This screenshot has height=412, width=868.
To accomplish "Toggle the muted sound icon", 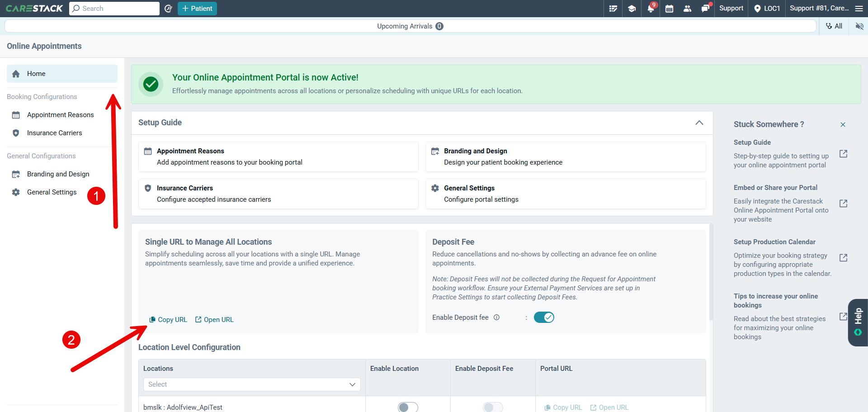I will (859, 26).
